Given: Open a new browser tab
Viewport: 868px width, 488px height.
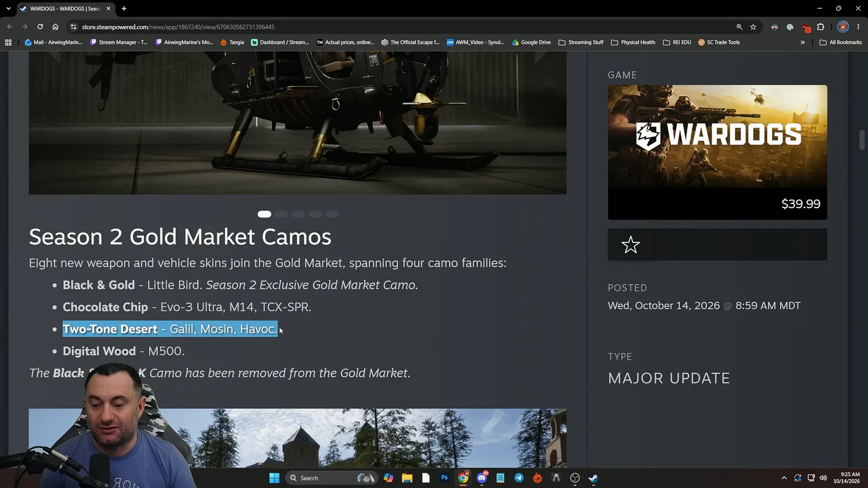Looking at the screenshot, I should tap(124, 9).
